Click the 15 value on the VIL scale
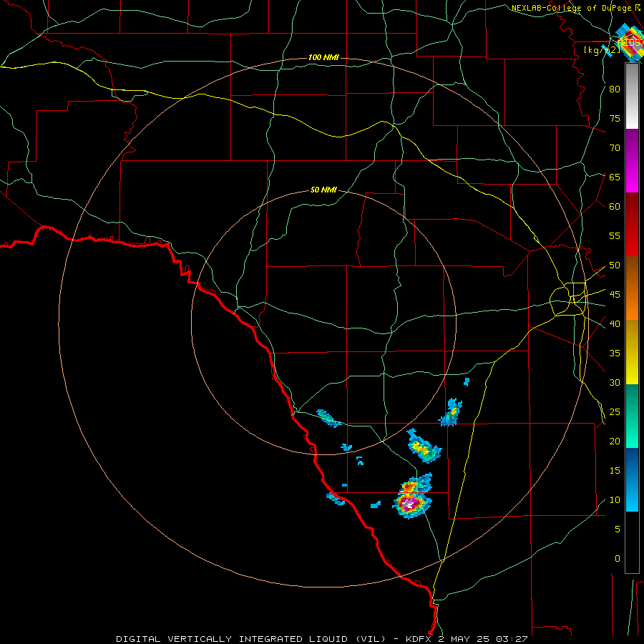The image size is (644, 644). point(615,471)
